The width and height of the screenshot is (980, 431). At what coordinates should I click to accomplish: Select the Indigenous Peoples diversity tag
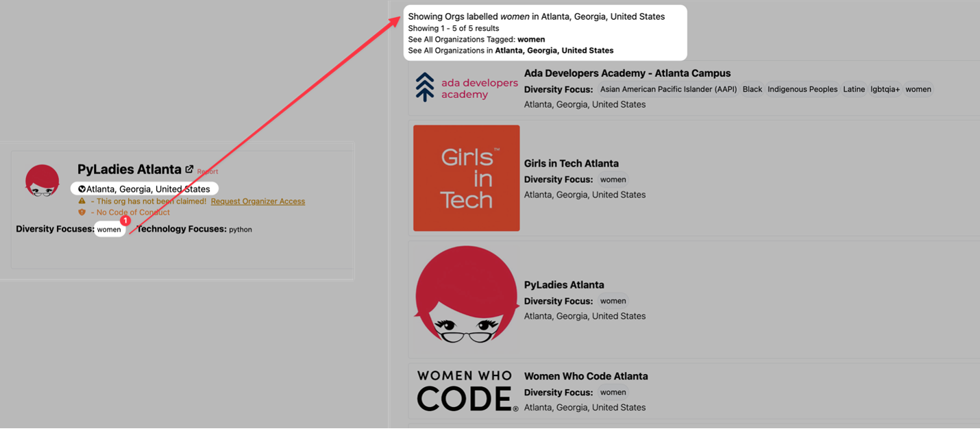(802, 89)
